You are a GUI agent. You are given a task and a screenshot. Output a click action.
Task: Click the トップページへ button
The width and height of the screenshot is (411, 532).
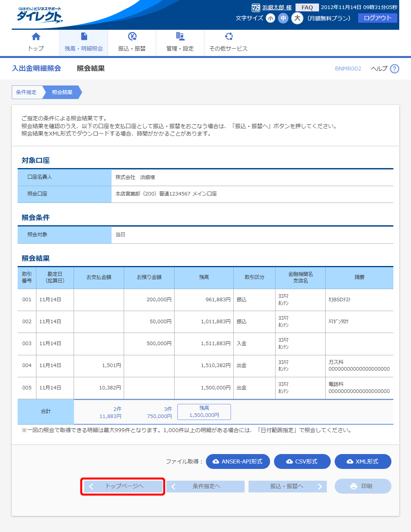click(x=123, y=486)
